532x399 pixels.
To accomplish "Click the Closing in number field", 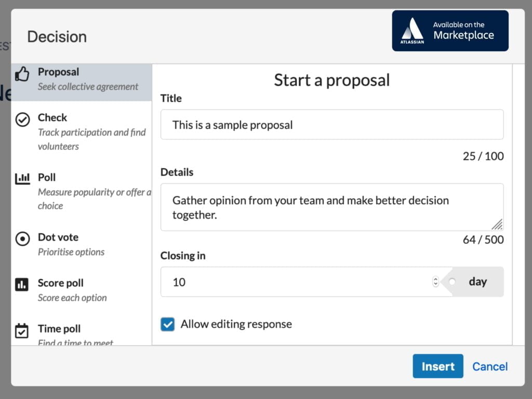I will click(x=296, y=282).
